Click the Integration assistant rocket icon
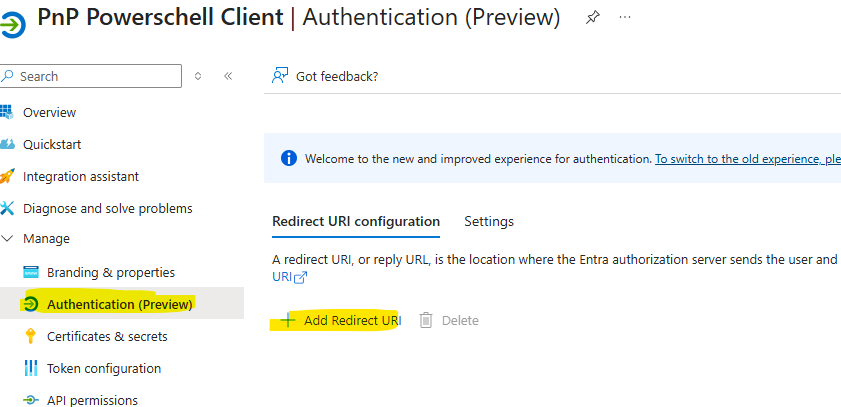 click(8, 176)
